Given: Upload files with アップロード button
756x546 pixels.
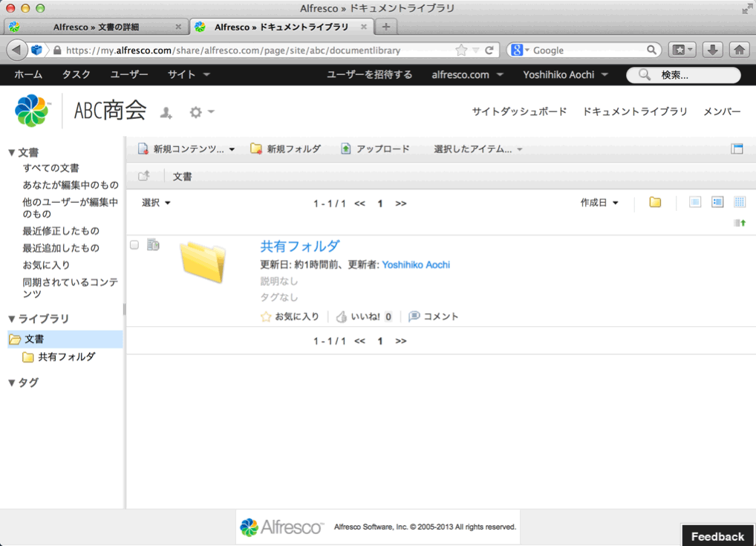Looking at the screenshot, I should (375, 149).
